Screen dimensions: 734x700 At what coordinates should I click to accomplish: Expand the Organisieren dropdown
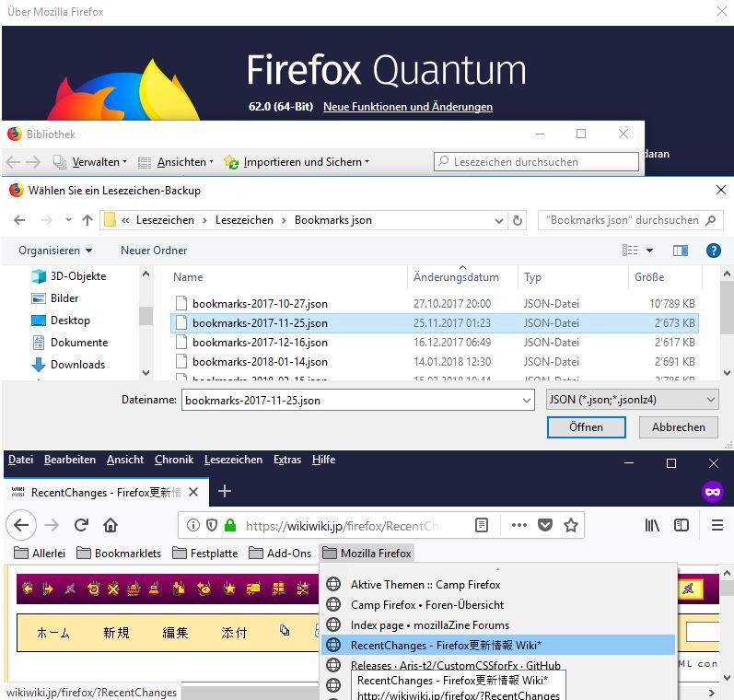pyautogui.click(x=54, y=251)
